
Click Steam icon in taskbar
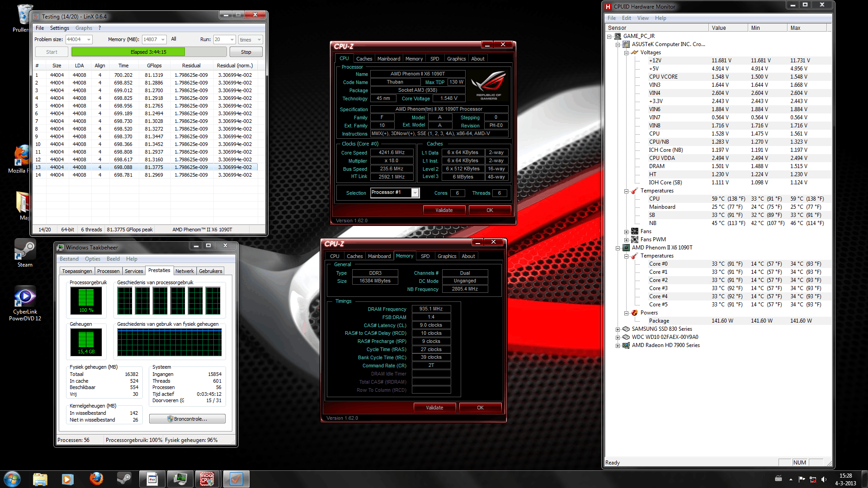[124, 479]
